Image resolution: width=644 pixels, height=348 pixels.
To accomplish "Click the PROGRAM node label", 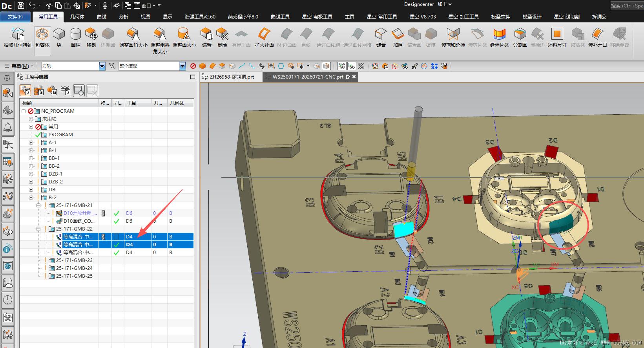I will point(61,135).
